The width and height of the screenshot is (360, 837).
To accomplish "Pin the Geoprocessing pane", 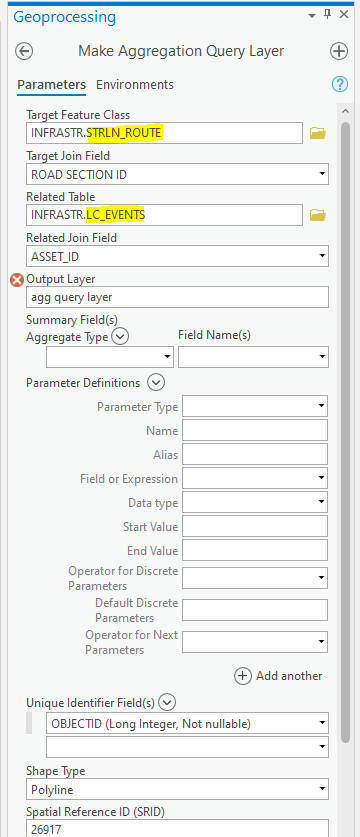I will click(x=328, y=15).
